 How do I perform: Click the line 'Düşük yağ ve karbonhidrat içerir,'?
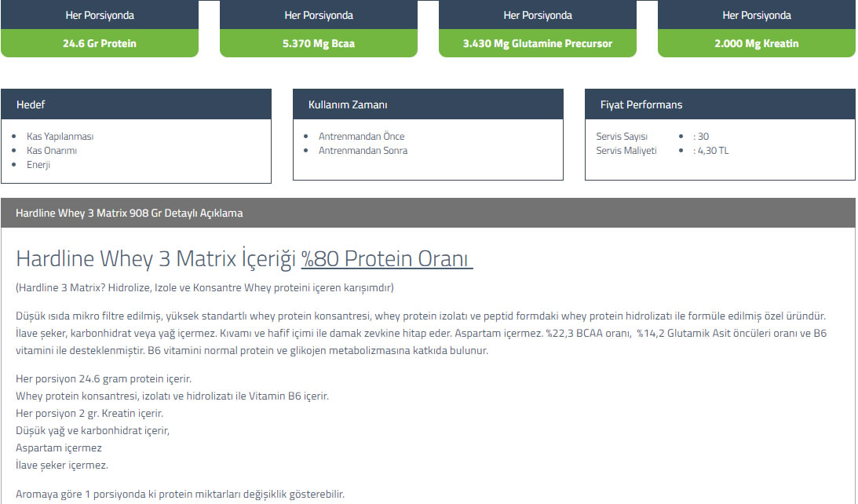pyautogui.click(x=93, y=431)
